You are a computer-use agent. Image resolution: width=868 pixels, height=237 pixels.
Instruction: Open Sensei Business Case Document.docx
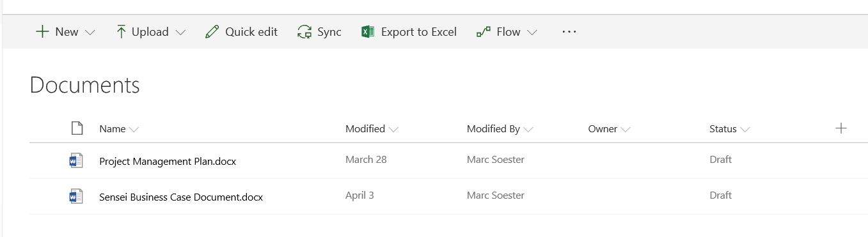point(181,197)
